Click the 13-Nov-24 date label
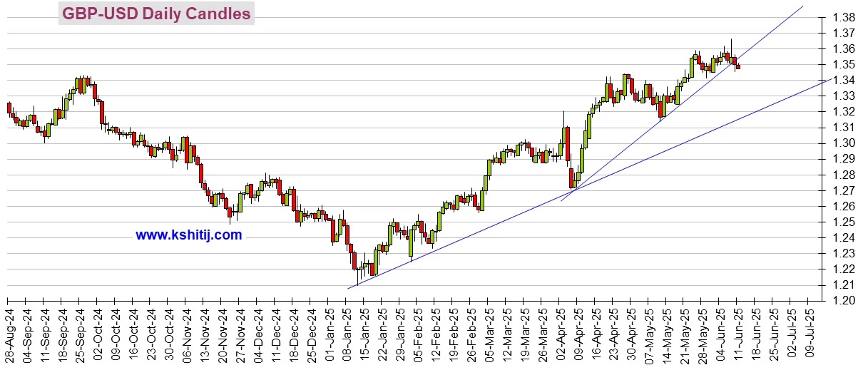This screenshot has width=868, height=375. [204, 334]
